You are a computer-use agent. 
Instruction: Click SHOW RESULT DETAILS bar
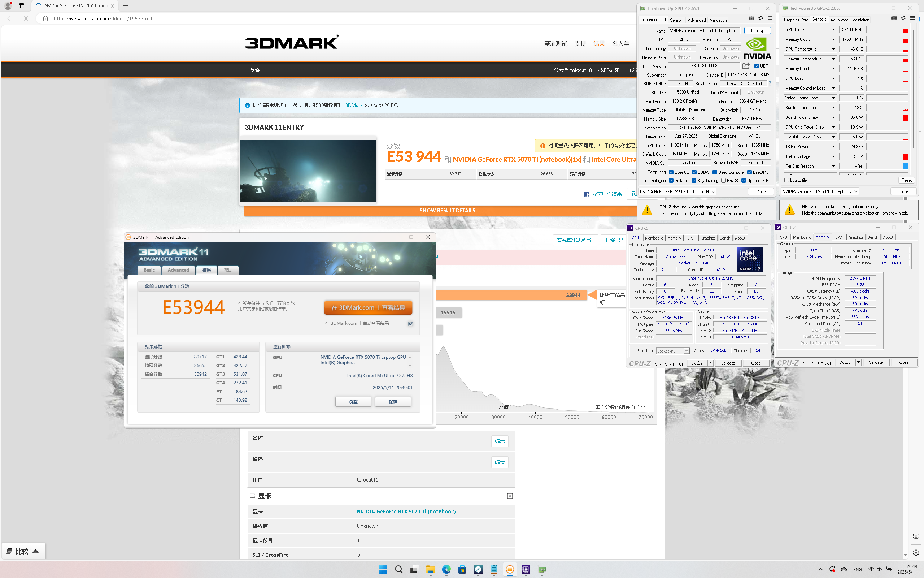[x=447, y=211]
